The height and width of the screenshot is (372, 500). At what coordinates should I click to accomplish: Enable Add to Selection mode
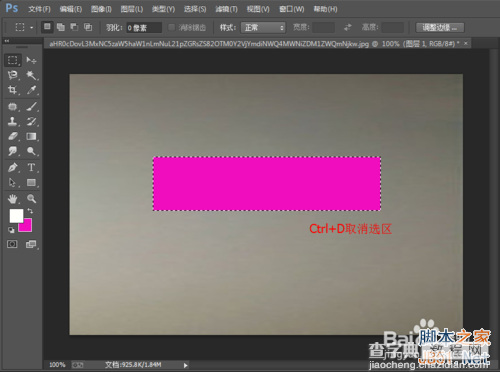pyautogui.click(x=61, y=27)
